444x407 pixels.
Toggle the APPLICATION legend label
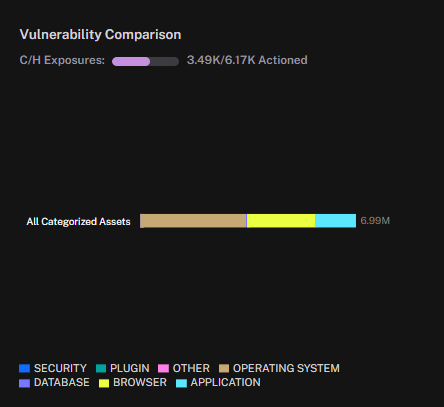click(x=225, y=382)
